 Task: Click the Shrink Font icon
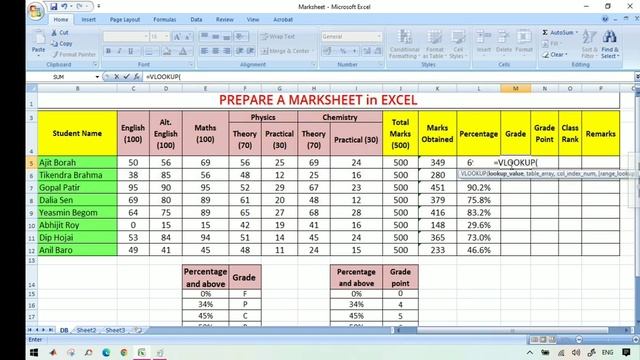coord(188,37)
